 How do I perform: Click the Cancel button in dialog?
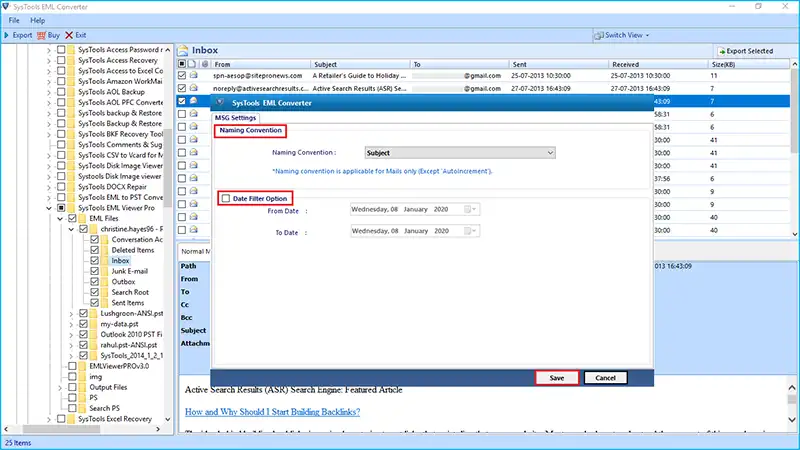pyautogui.click(x=605, y=378)
